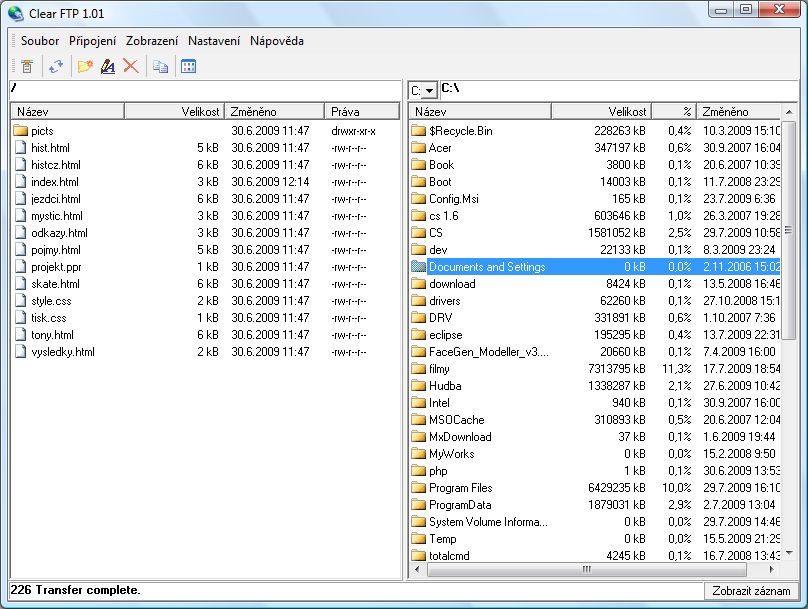Select the odkazy.html file name
This screenshot has width=808, height=609.
tap(59, 233)
